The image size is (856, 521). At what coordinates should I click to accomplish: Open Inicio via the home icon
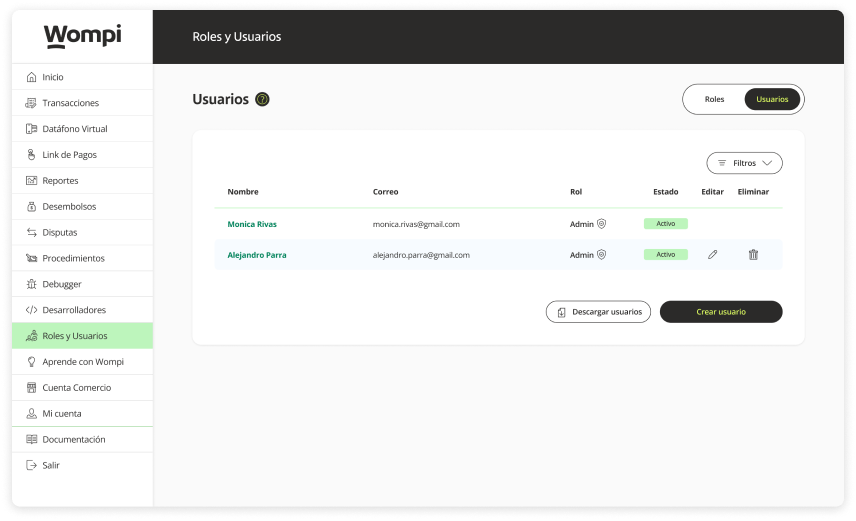(x=32, y=77)
